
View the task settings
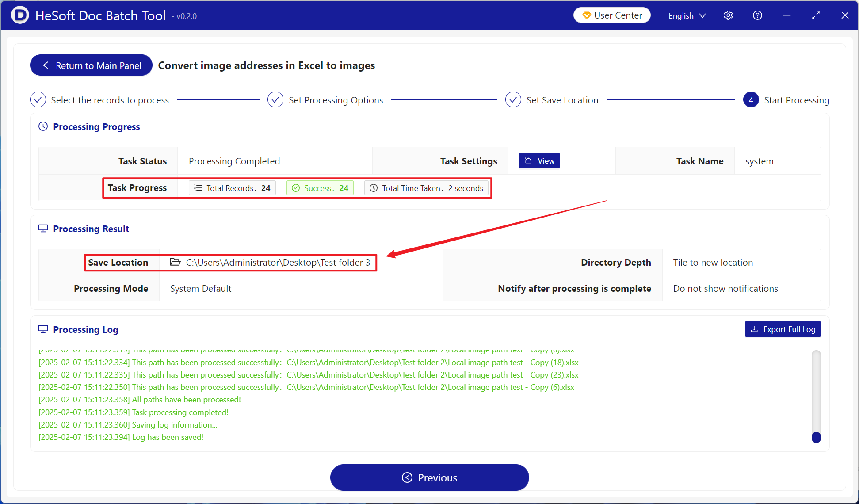click(539, 161)
